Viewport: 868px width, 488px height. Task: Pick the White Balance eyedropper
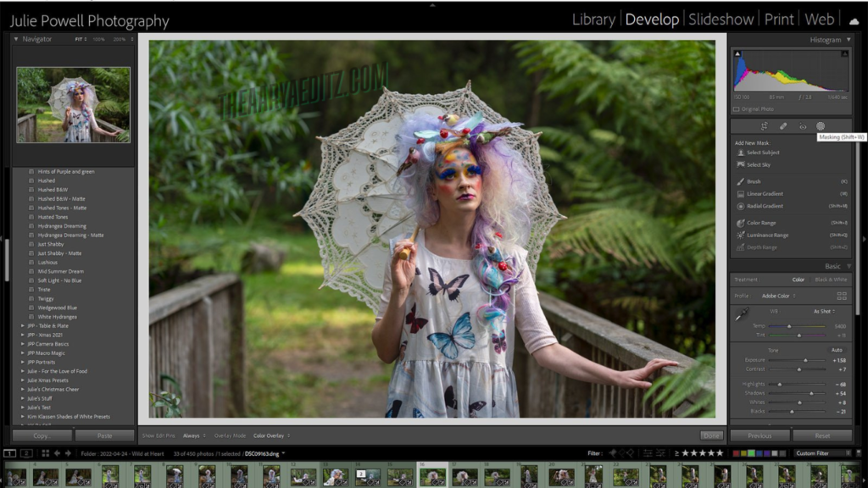click(x=742, y=313)
